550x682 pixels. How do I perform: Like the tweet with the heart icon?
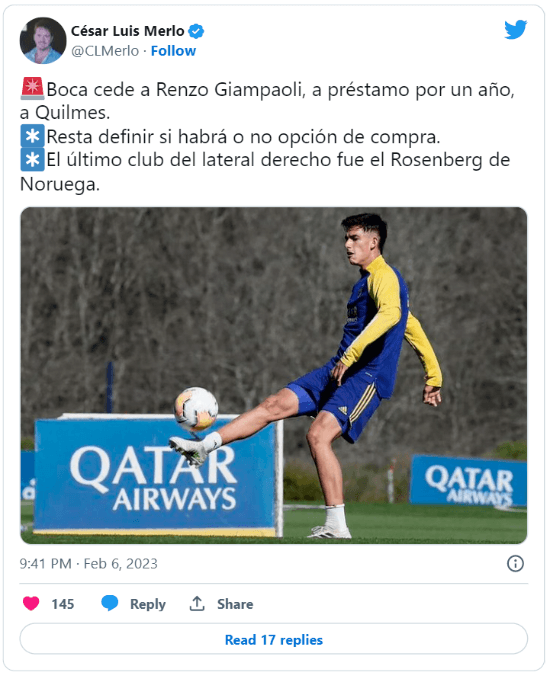pos(31,603)
